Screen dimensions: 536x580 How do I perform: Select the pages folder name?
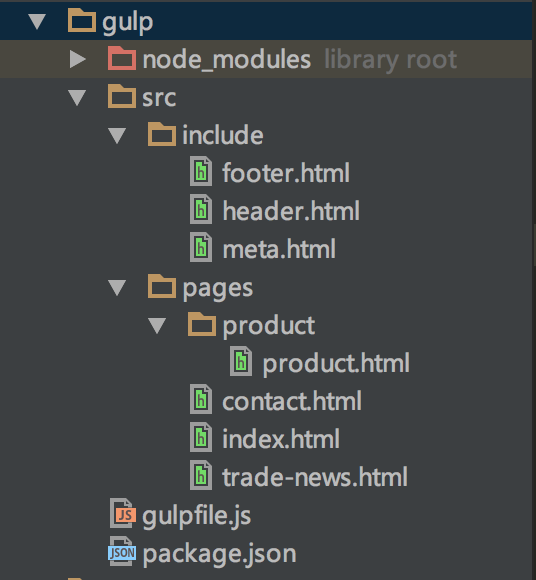(x=218, y=289)
